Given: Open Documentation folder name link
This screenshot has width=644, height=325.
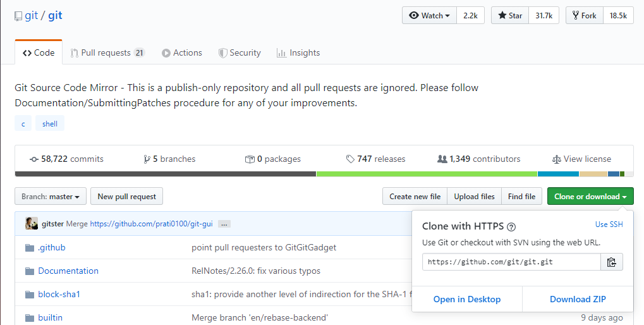Looking at the screenshot, I should click(x=68, y=271).
